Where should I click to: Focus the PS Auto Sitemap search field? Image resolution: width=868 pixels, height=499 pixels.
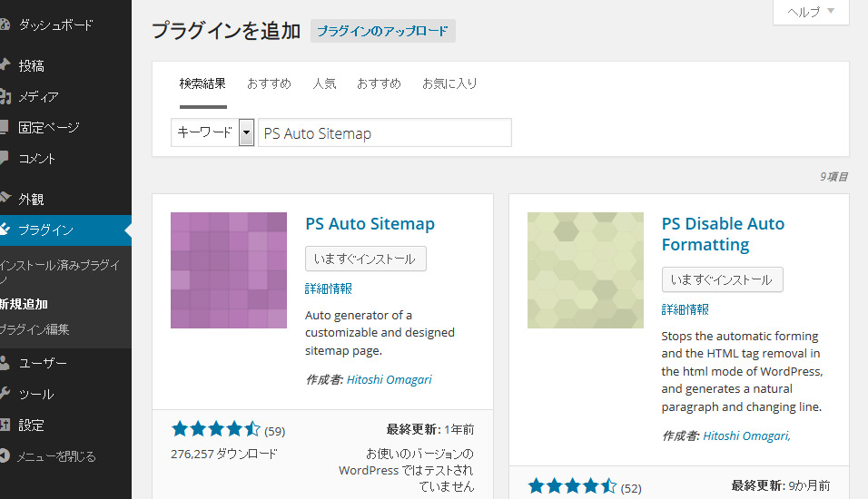[x=385, y=132]
